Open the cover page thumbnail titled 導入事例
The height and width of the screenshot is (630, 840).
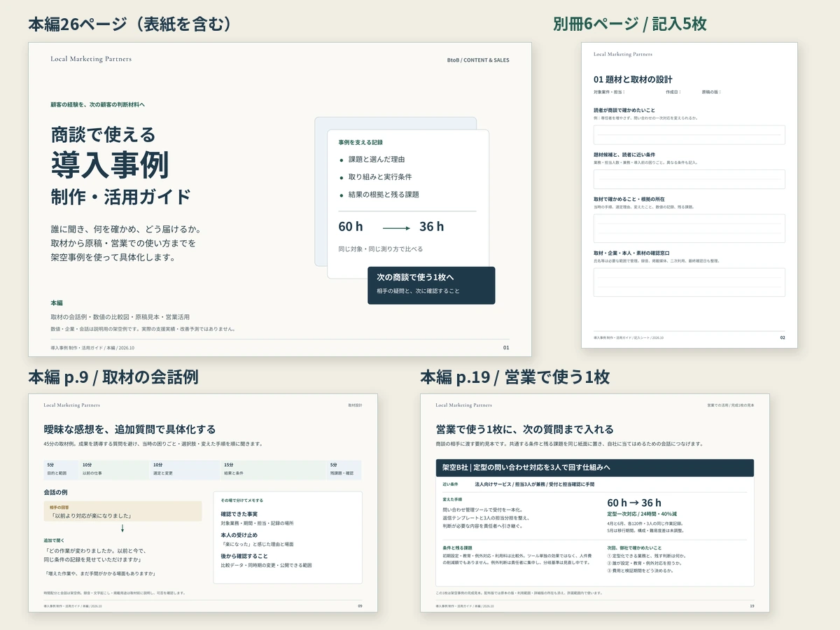click(x=280, y=199)
